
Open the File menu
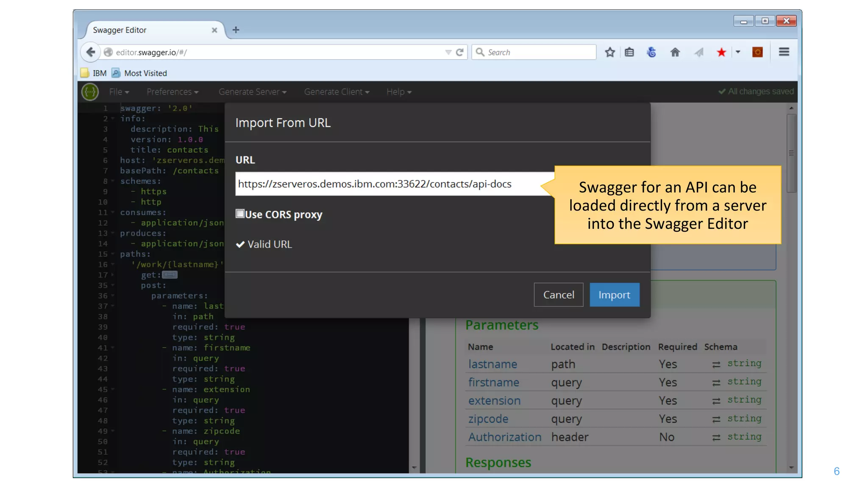(119, 92)
